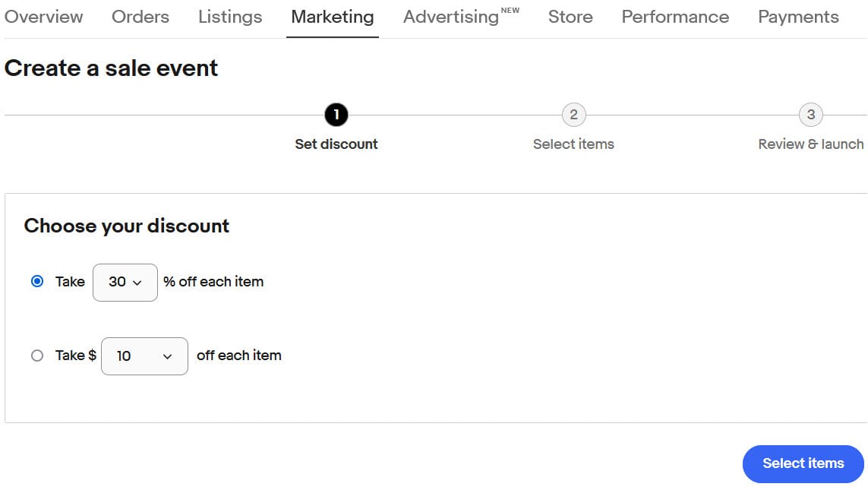Navigate to the Store tab
The width and height of the screenshot is (868, 490).
(x=570, y=17)
